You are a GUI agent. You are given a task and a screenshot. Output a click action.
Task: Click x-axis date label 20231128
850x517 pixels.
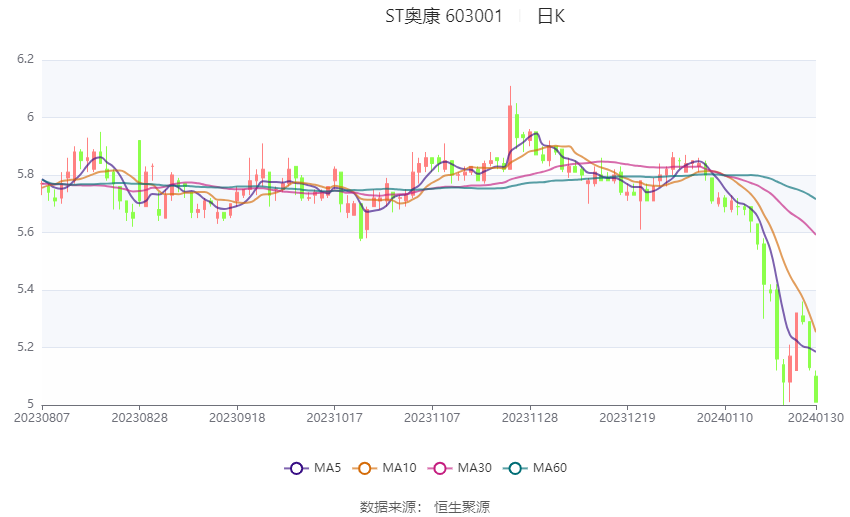click(x=530, y=418)
